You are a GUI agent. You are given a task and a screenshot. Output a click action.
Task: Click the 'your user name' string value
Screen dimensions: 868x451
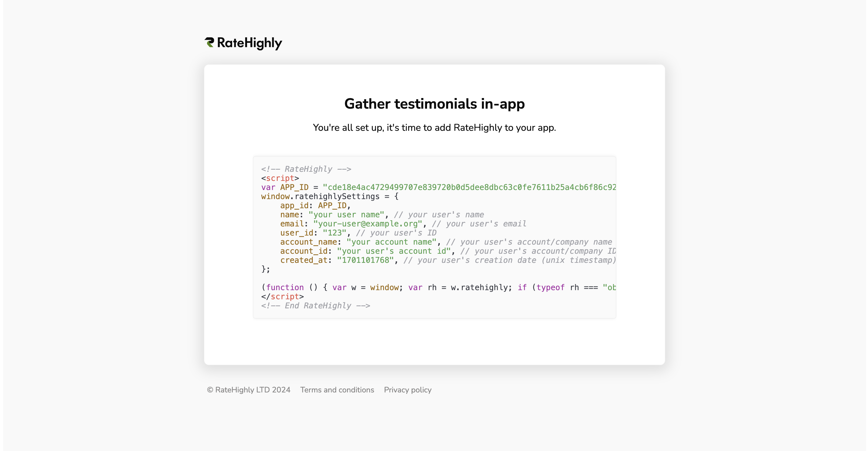[346, 215]
